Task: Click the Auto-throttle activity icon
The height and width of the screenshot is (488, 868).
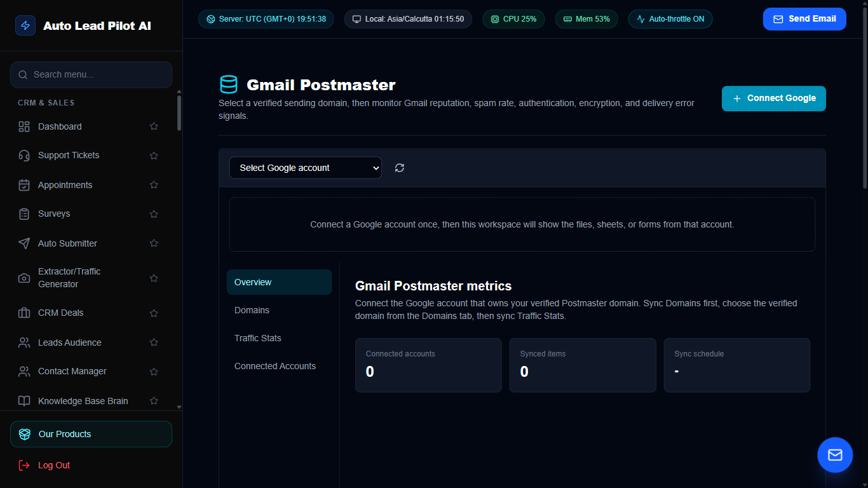Action: tap(641, 19)
